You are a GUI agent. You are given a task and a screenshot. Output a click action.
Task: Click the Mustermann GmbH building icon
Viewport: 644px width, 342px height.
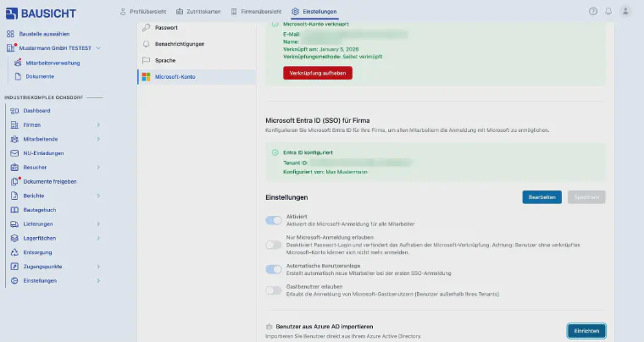pos(11,48)
